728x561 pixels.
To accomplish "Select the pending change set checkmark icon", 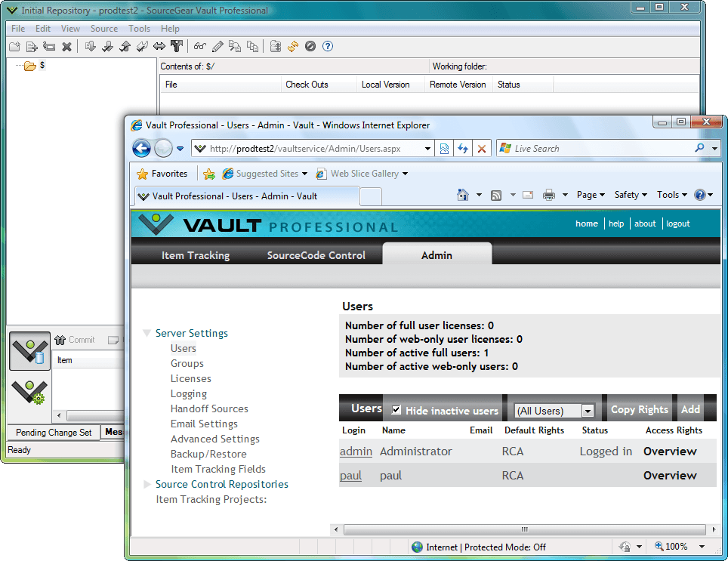I will [29, 351].
